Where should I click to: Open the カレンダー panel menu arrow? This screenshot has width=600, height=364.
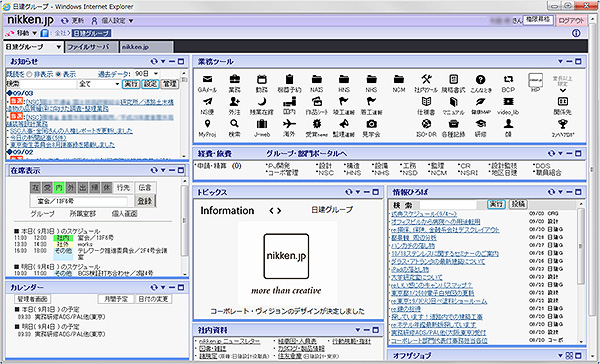(x=163, y=287)
